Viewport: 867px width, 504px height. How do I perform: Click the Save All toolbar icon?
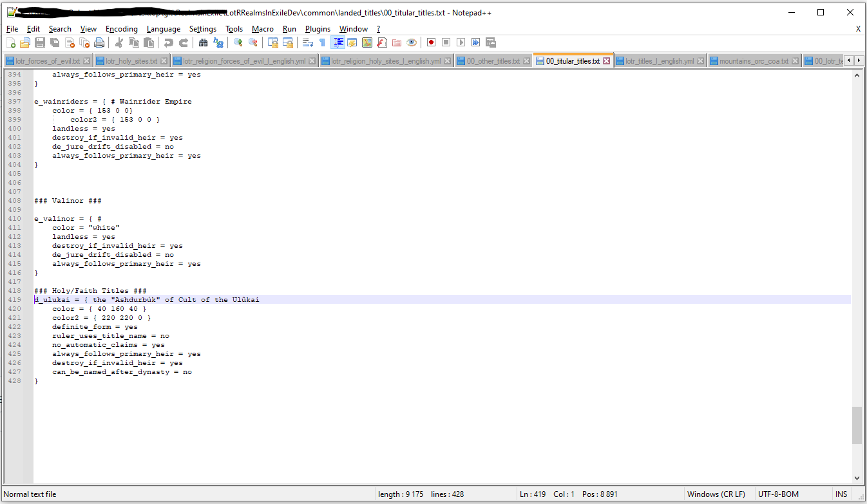55,42
